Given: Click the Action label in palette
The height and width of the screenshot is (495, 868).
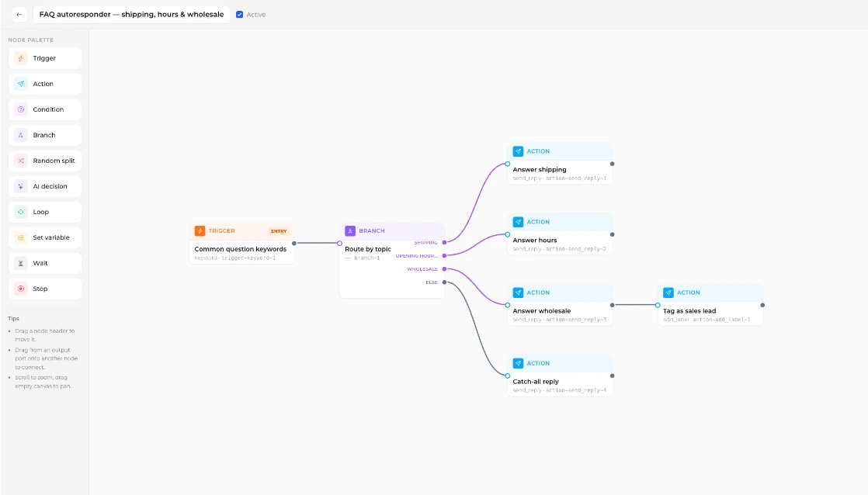Looking at the screenshot, I should pyautogui.click(x=43, y=84).
